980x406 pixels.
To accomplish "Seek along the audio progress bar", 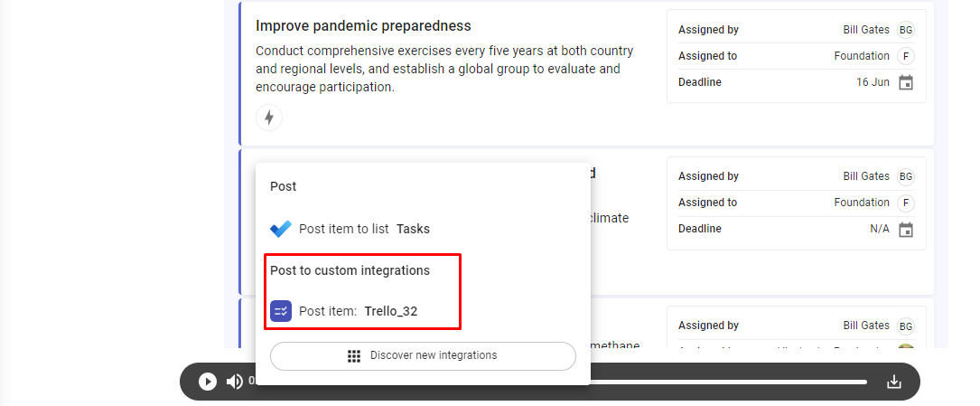I will [x=728, y=382].
